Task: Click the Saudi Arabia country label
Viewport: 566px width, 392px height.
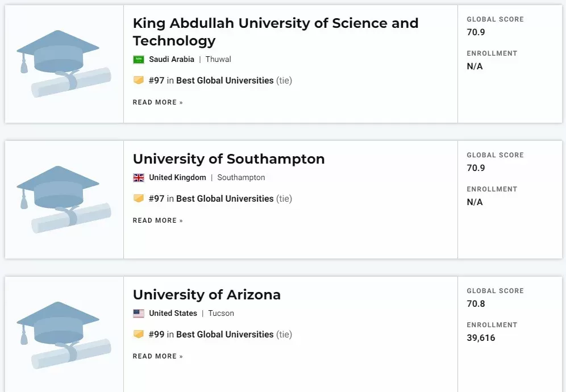Action: [172, 59]
